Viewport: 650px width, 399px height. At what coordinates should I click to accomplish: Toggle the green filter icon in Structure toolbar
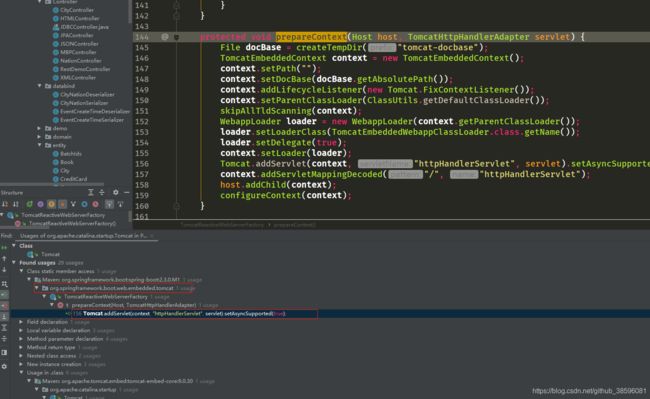[29, 204]
